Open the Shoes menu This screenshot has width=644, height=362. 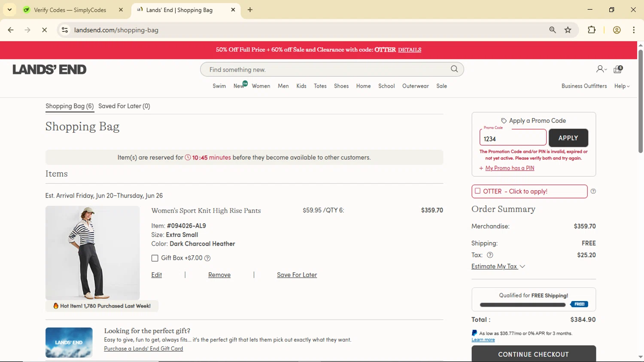coord(341,86)
